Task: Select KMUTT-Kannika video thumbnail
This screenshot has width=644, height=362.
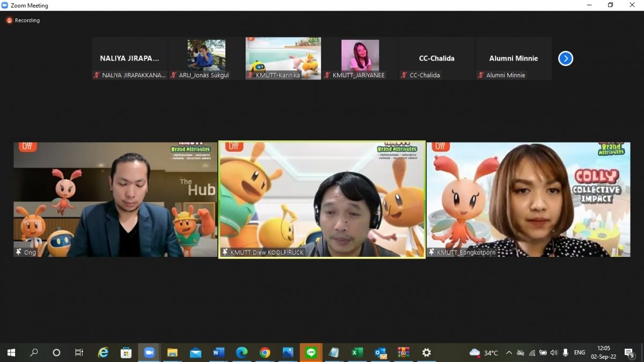Action: pos(283,58)
